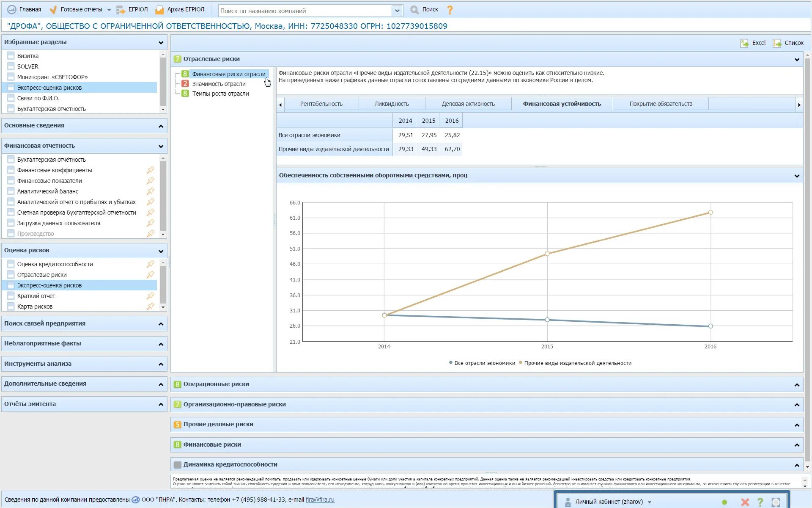Screen dimensions: 812x508
Task: Click the magnifier Поиск search icon
Action: pyautogui.click(x=414, y=10)
